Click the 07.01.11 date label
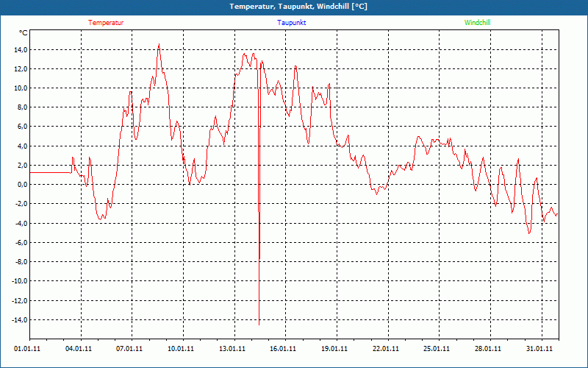This screenshot has height=368, width=588. coord(129,349)
